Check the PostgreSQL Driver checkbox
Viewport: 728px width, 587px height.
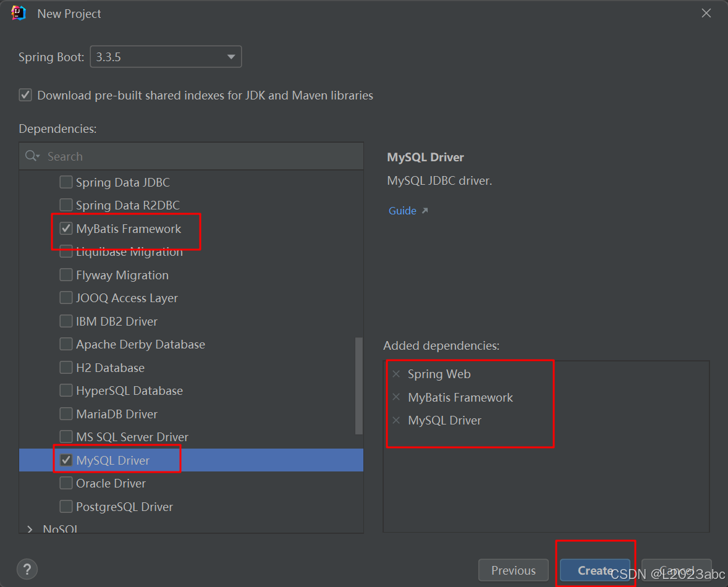tap(66, 507)
